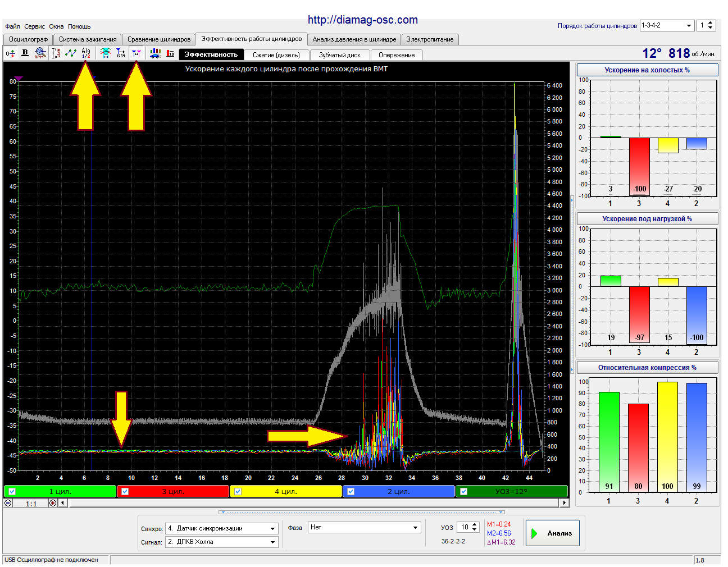728x567 pixels.
Task: Select the Эффективность работы цилиндров tab
Action: click(252, 39)
